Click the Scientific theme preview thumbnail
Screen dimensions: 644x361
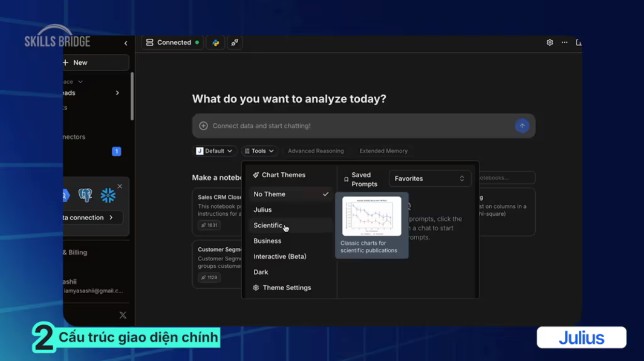coord(372,216)
